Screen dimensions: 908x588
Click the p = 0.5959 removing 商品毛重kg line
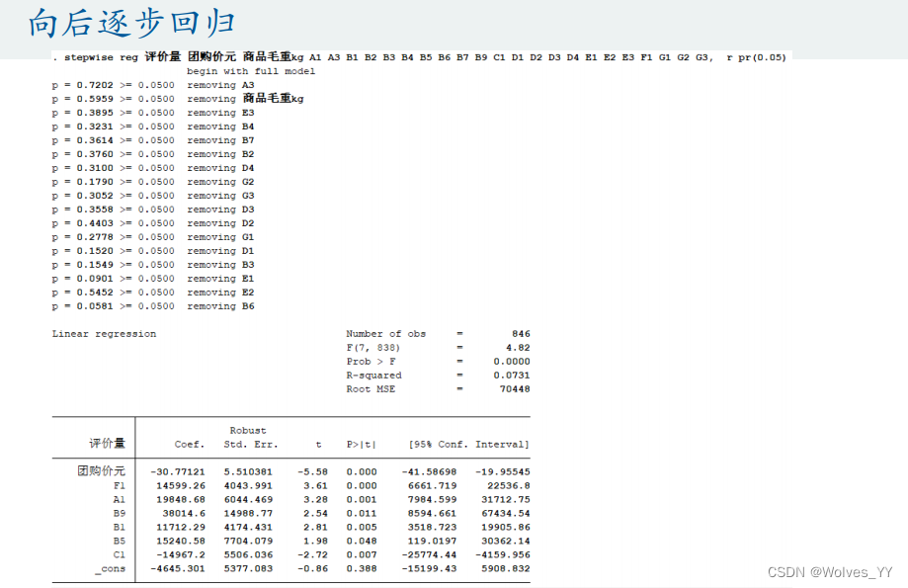(178, 99)
